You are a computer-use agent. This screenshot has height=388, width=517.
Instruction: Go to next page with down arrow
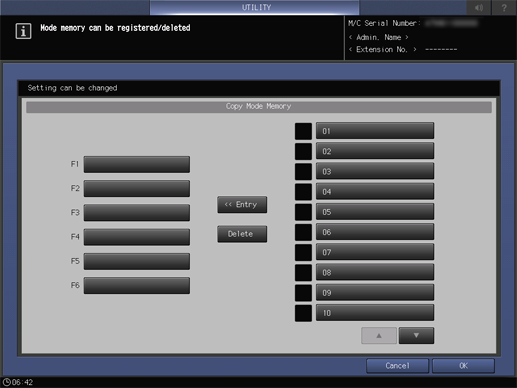[416, 335]
